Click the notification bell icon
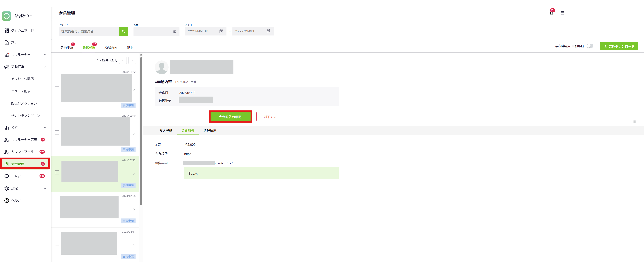Screen dimensions: 644x262 (551, 13)
